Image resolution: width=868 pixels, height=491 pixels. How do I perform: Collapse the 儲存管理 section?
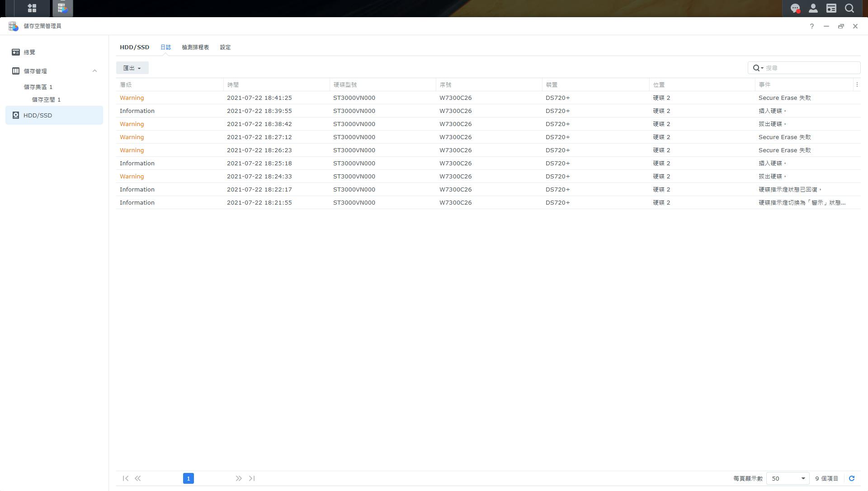[x=94, y=71]
